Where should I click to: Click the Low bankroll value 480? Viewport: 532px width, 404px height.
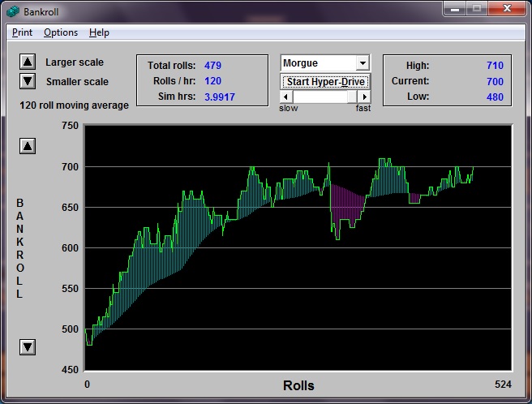495,97
